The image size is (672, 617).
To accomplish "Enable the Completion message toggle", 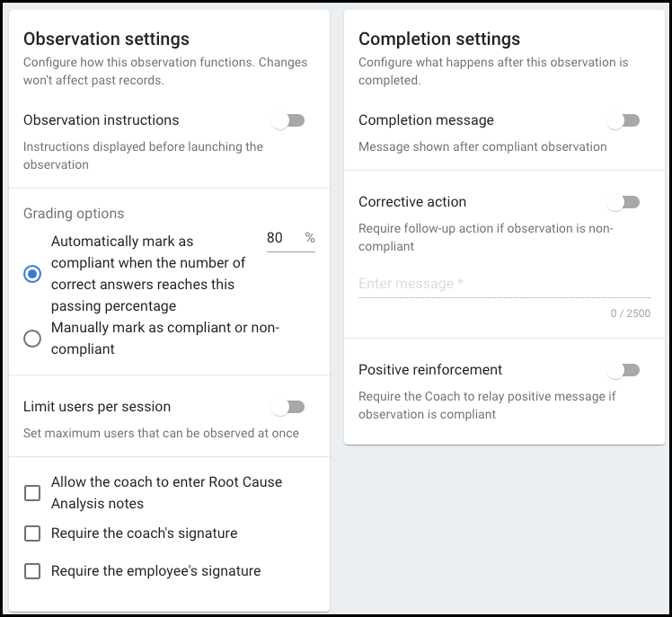I will [623, 120].
